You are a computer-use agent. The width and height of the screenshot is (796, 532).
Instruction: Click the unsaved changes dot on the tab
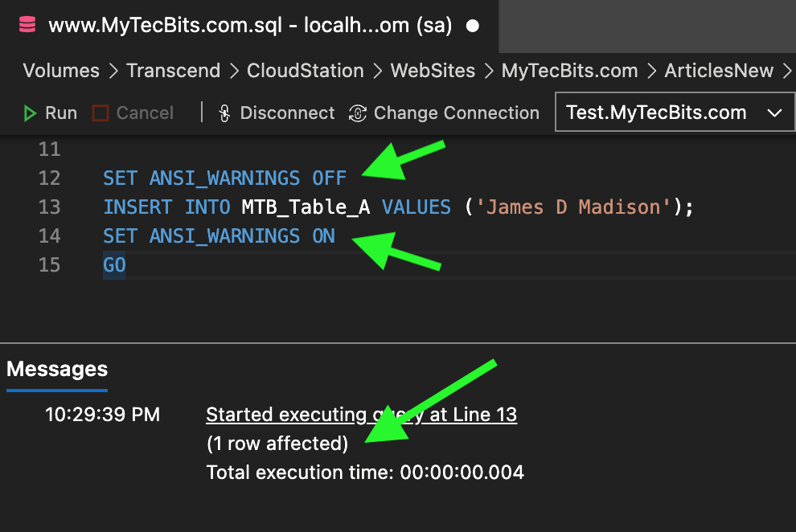(x=472, y=25)
